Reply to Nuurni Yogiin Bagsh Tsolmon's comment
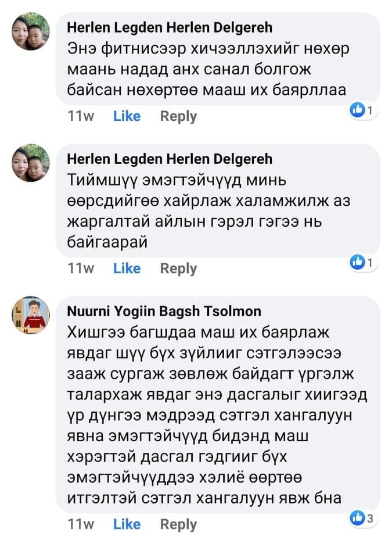392x536 pixels. pyautogui.click(x=178, y=524)
